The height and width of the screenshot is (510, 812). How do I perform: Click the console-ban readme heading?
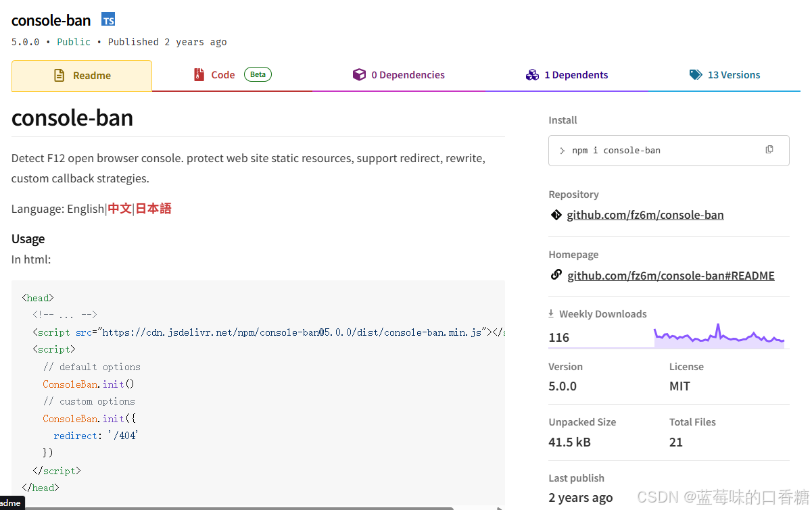[x=72, y=118]
